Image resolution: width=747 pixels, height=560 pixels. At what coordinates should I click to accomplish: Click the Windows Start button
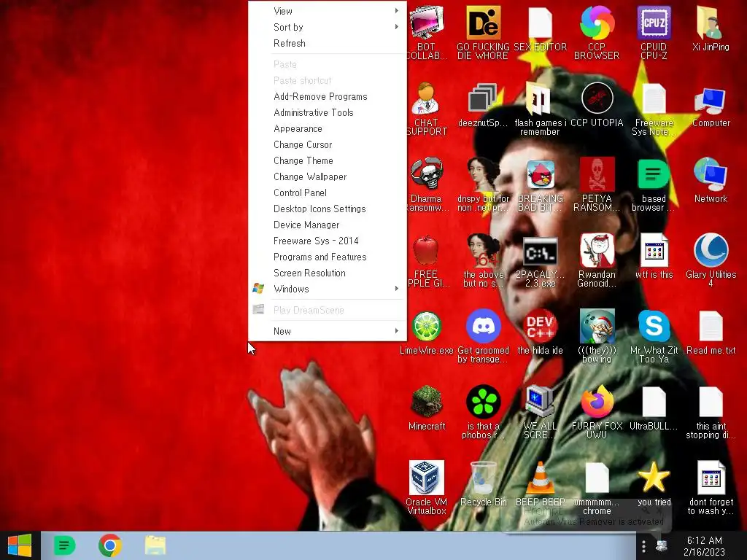pos(20,545)
